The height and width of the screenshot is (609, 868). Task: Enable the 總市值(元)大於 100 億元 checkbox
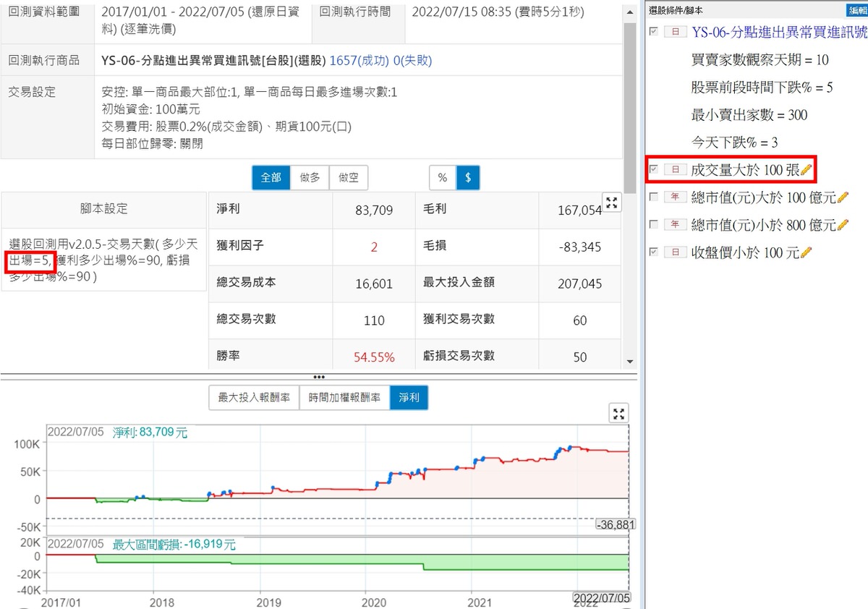pos(655,197)
